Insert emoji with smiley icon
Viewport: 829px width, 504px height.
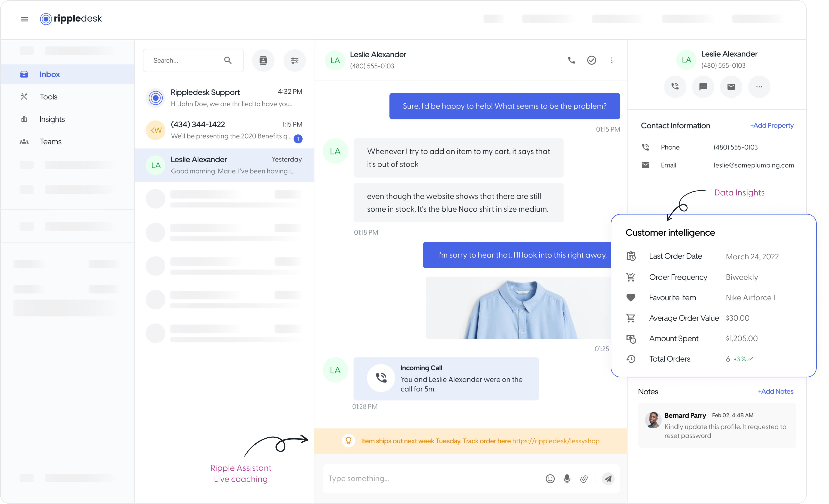click(550, 479)
